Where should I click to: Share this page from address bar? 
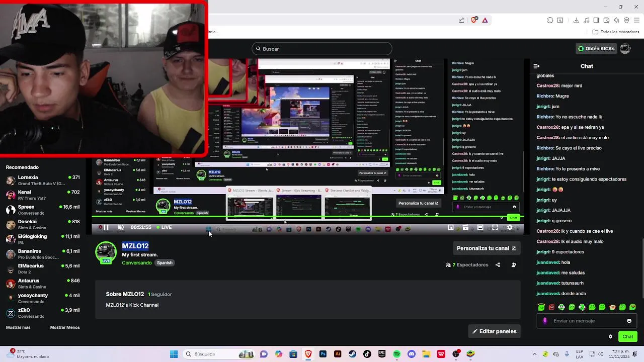[x=461, y=20]
